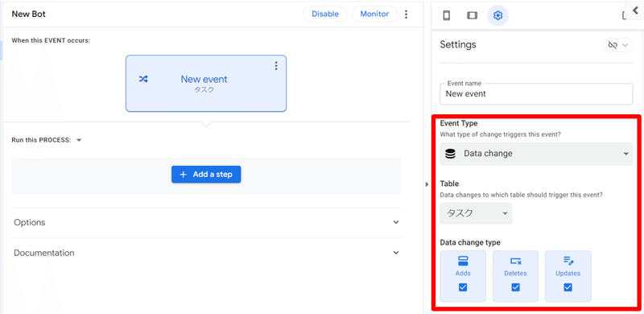
Task: Open the mobile phone preview icon
Action: pos(447,15)
